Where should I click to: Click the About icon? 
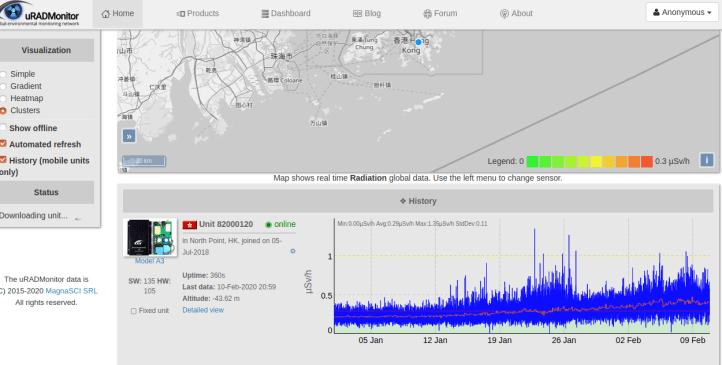tap(504, 14)
